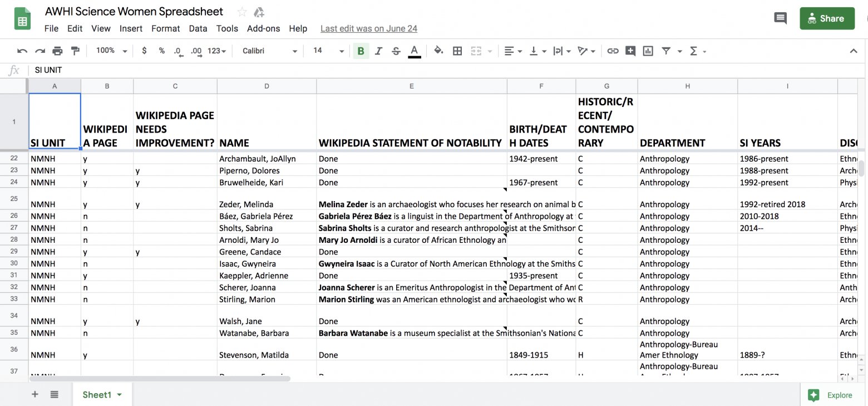Open the Edit menu
Image resolution: width=868 pixels, height=406 pixels.
(x=75, y=28)
